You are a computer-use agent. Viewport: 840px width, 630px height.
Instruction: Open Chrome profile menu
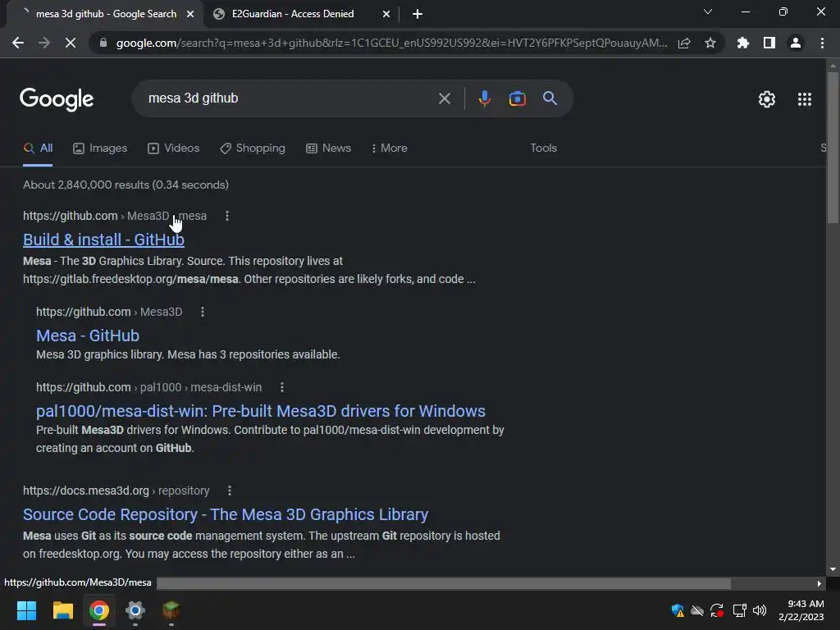tap(796, 43)
